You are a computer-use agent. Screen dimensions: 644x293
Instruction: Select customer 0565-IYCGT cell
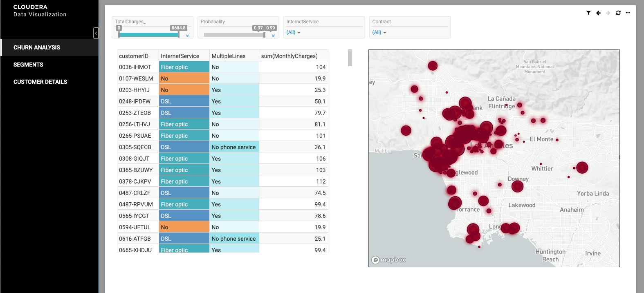(x=138, y=216)
